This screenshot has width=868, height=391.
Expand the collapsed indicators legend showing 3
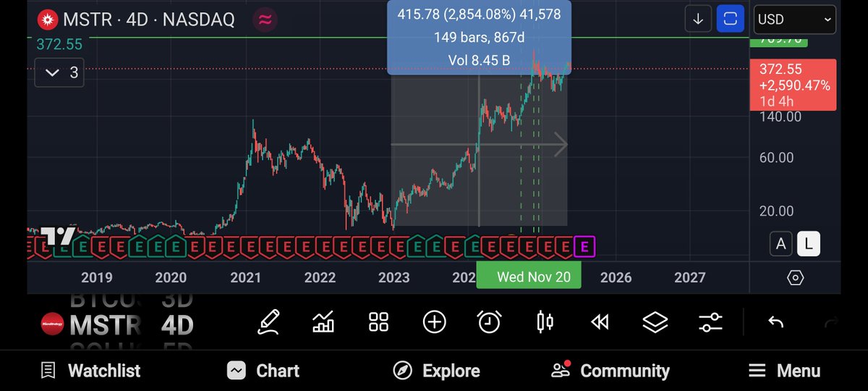(59, 72)
